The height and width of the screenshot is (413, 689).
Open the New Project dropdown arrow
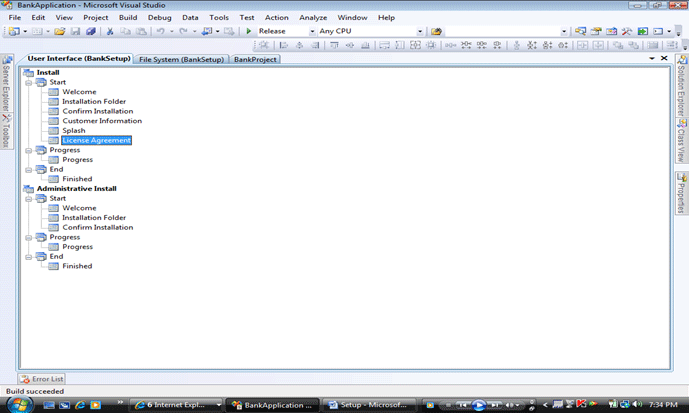pos(25,31)
